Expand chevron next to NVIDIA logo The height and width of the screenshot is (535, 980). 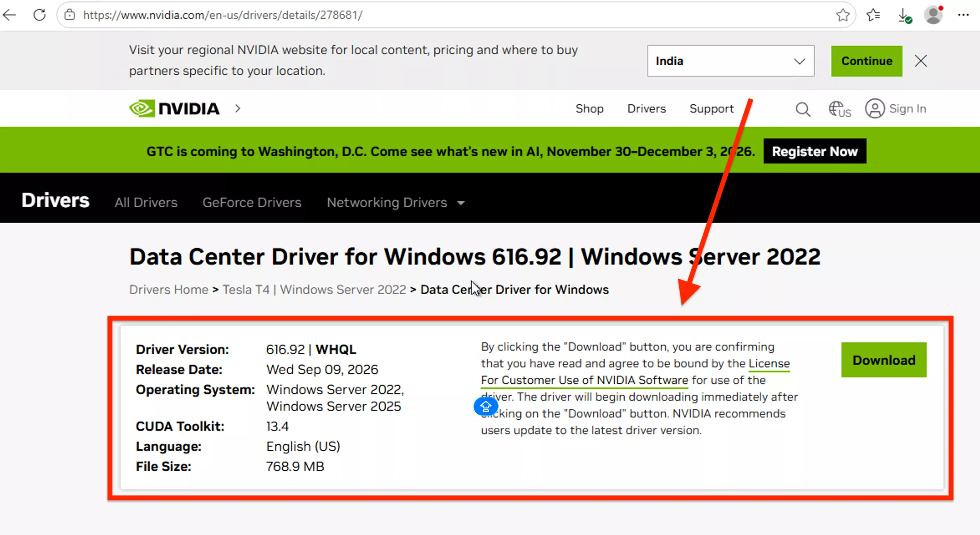click(238, 109)
